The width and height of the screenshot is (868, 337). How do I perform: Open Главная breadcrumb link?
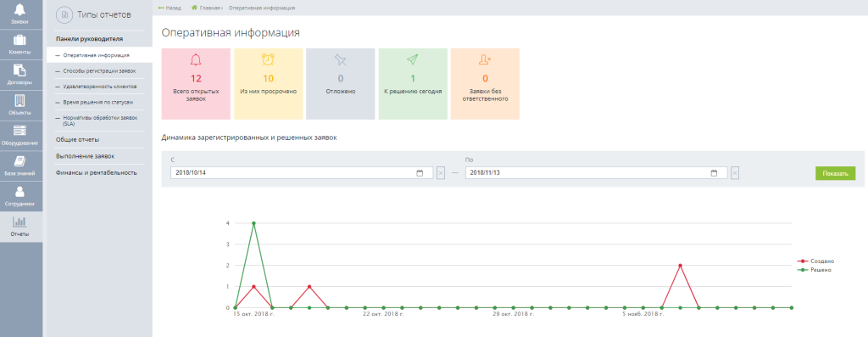[210, 8]
